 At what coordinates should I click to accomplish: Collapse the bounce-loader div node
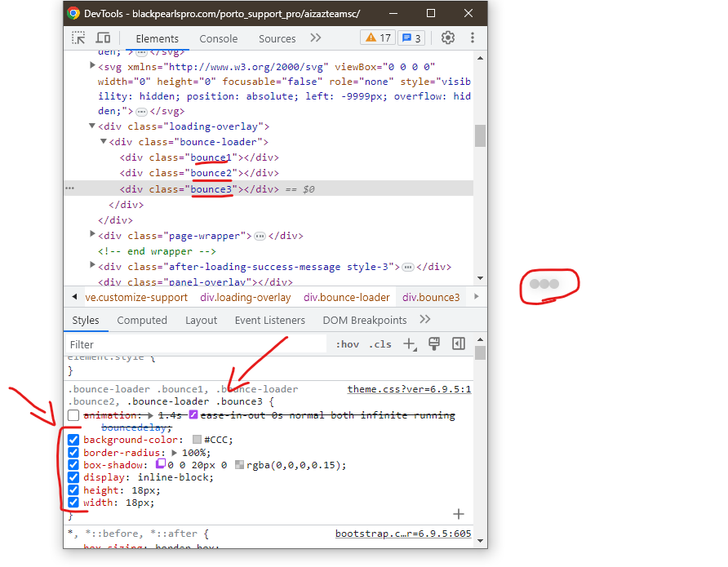(103, 141)
